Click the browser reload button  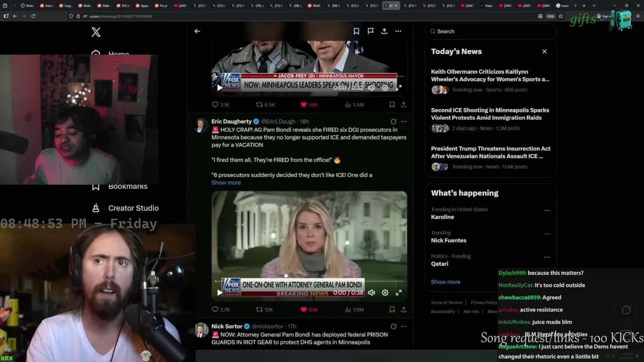(x=33, y=16)
